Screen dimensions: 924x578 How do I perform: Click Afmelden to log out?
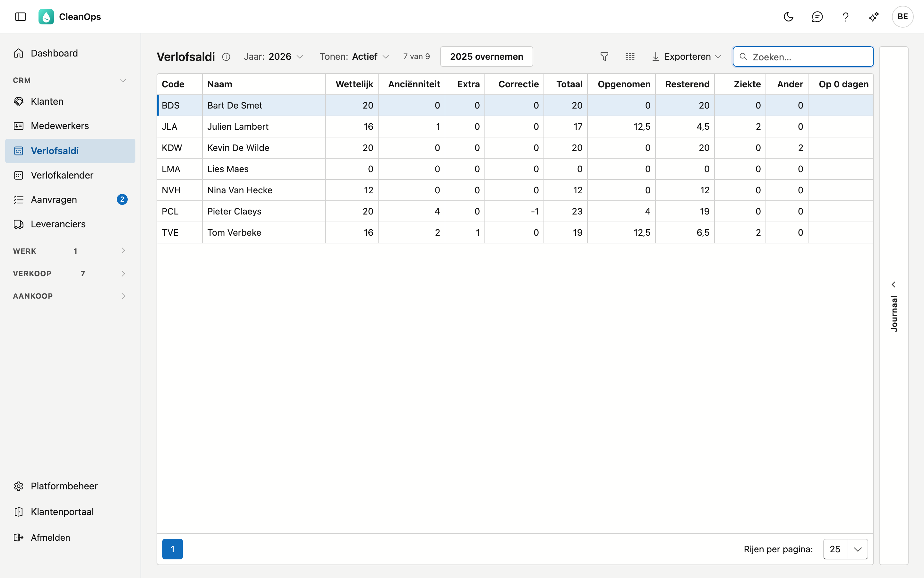[70, 538]
